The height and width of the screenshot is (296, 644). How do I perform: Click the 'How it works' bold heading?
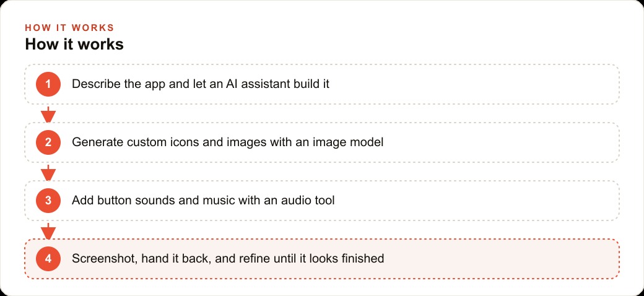click(74, 45)
